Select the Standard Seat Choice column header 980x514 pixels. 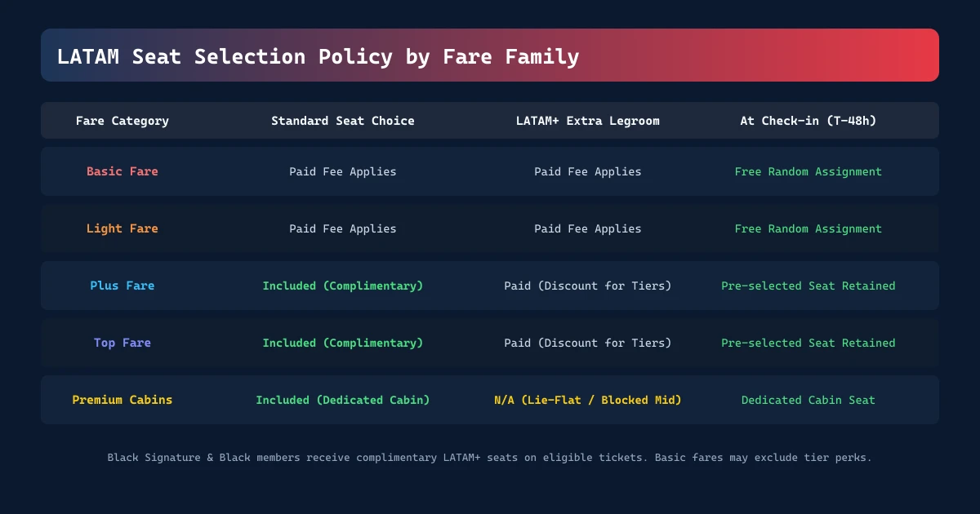343,121
